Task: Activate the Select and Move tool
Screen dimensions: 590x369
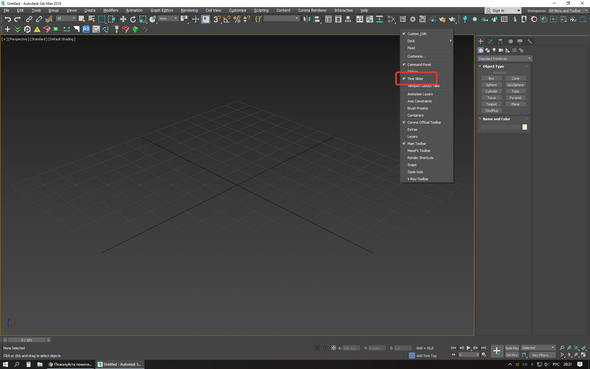Action: click(123, 19)
